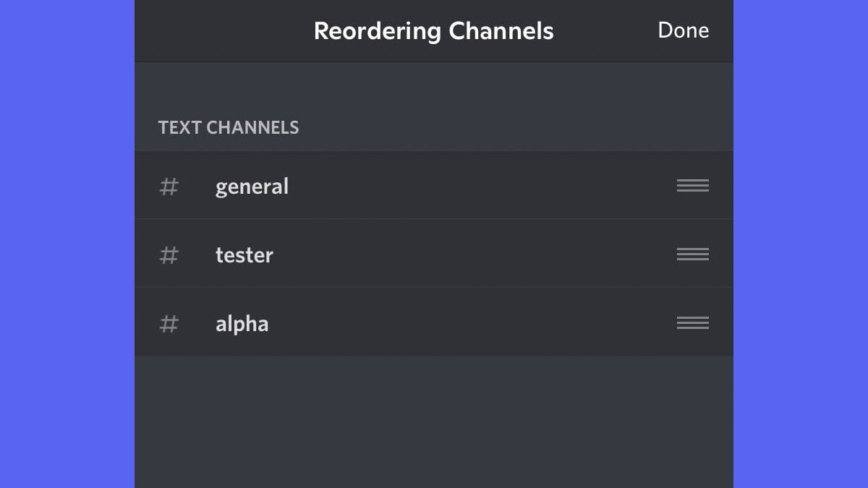This screenshot has width=868, height=488.
Task: Select the general channel row
Action: click(434, 186)
